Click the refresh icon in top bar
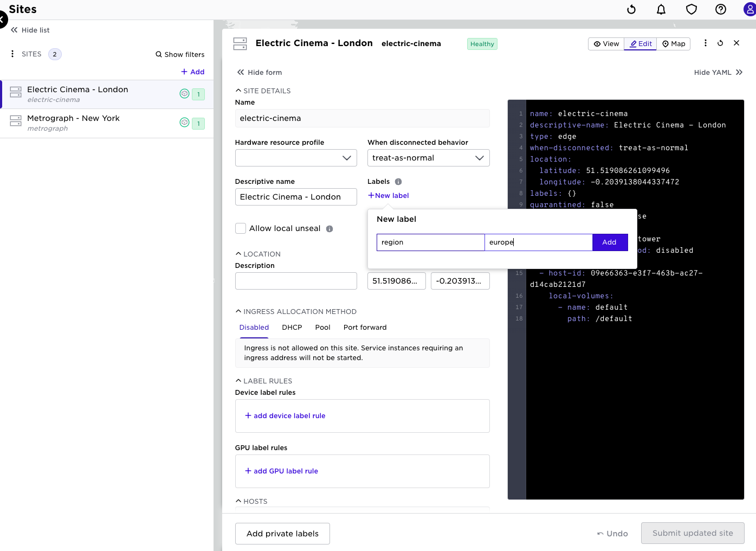 coord(631,9)
